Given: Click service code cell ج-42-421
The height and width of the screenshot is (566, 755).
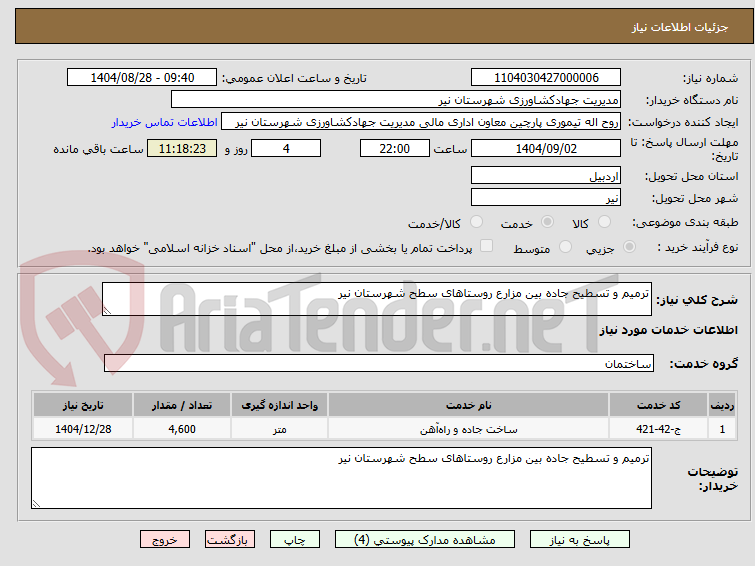Looking at the screenshot, I should tap(658, 429).
